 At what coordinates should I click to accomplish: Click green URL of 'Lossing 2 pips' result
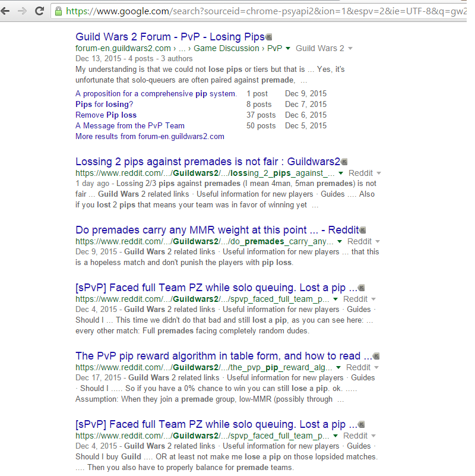click(205, 173)
